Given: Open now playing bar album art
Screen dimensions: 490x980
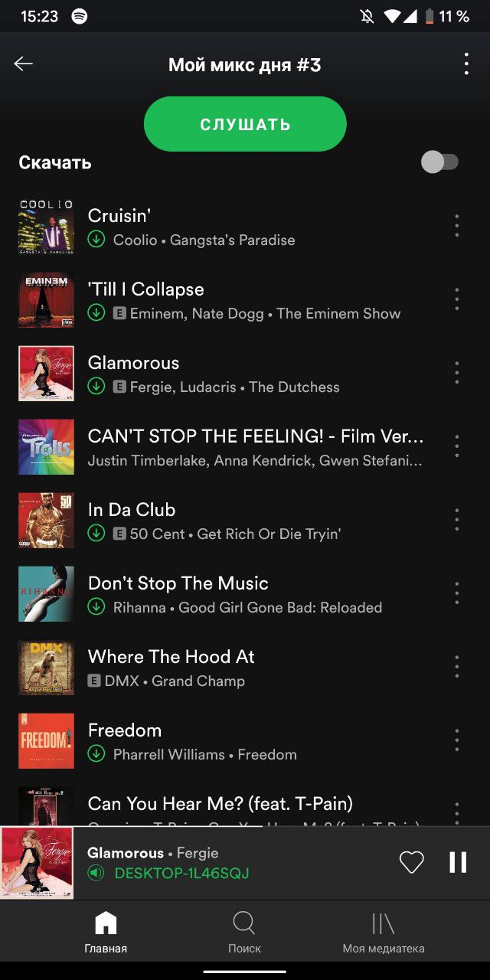Looking at the screenshot, I should [x=37, y=863].
